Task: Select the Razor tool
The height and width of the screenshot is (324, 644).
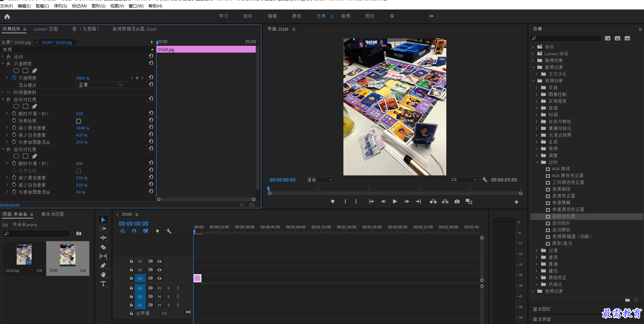Action: click(x=103, y=247)
